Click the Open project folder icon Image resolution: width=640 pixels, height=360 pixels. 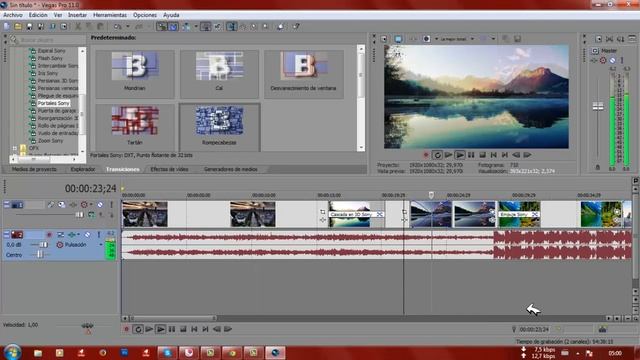pyautogui.click(x=18, y=27)
